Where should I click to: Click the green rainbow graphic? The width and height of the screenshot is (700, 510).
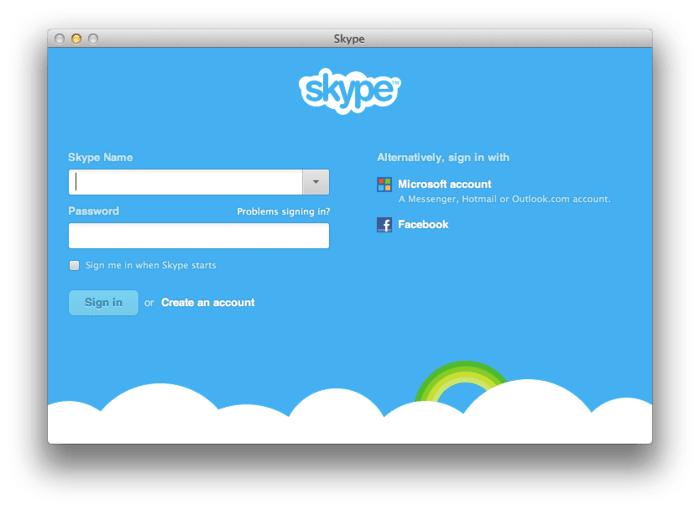(461, 381)
